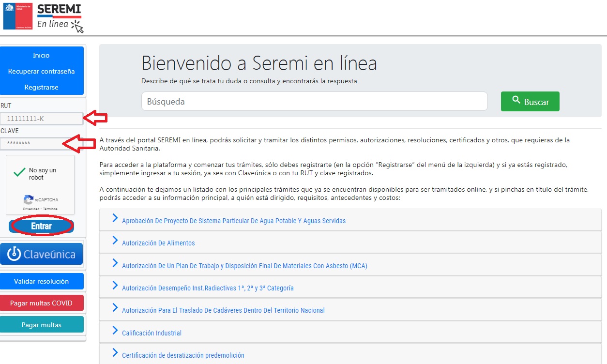The height and width of the screenshot is (364, 607).
Task: Open the Registrarse option
Action: 42,87
